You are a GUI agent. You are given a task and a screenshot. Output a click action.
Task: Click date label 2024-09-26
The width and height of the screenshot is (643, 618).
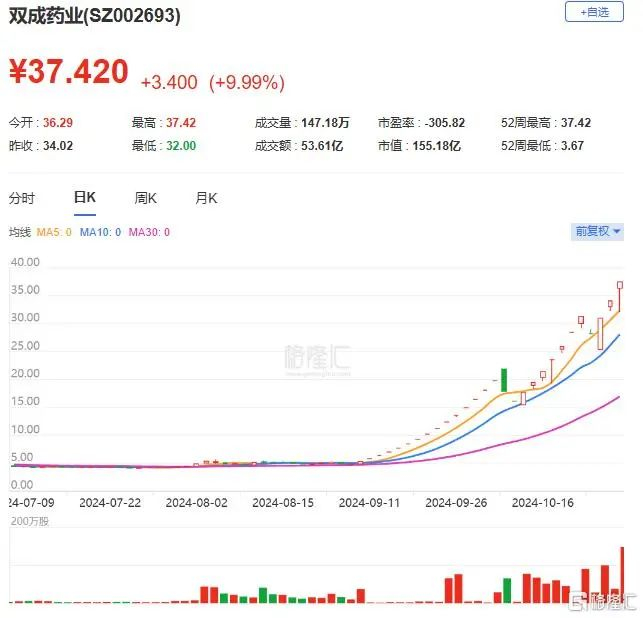pyautogui.click(x=456, y=503)
